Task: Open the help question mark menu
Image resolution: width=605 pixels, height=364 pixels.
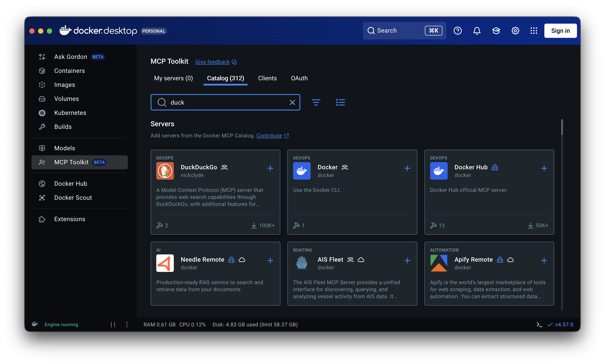Action: [x=457, y=31]
